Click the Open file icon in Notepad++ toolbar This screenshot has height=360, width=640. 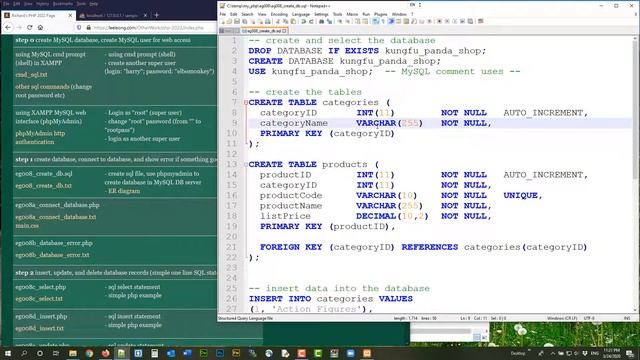click(229, 21)
